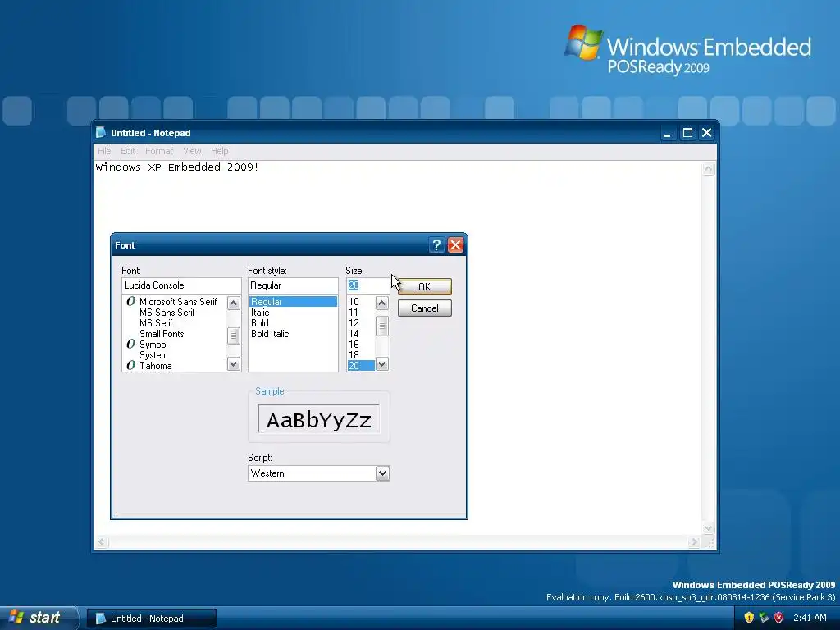Click font list scroll up arrow

point(234,304)
